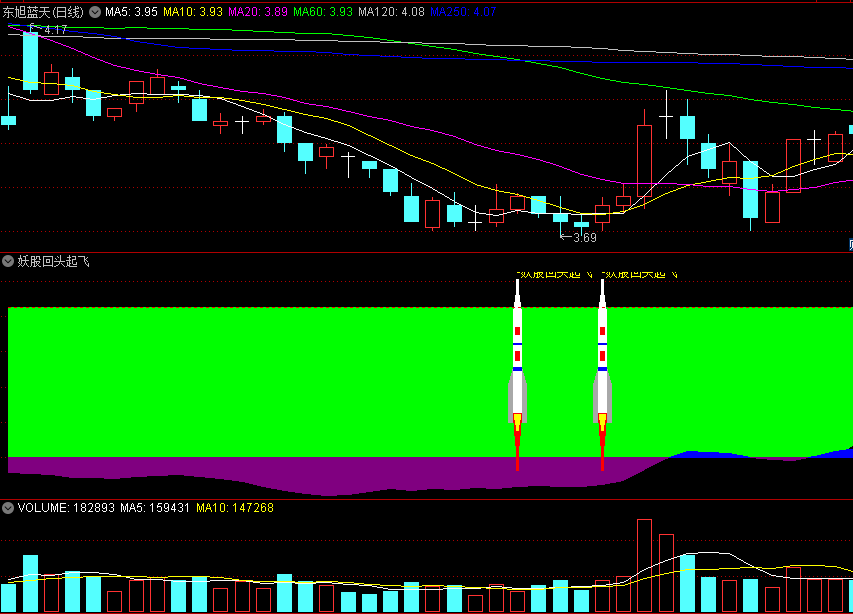Click the left rocket signal icon
853x614 pixels.
coord(517,375)
